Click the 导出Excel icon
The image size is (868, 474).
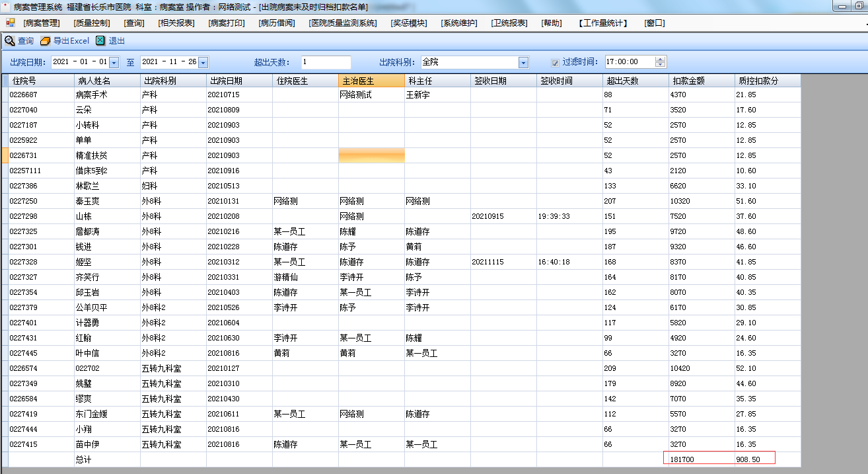45,41
